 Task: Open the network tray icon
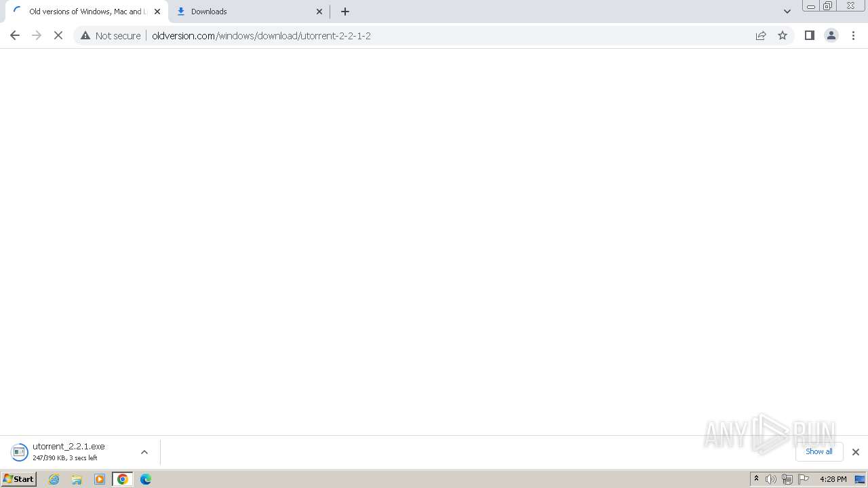(x=787, y=479)
